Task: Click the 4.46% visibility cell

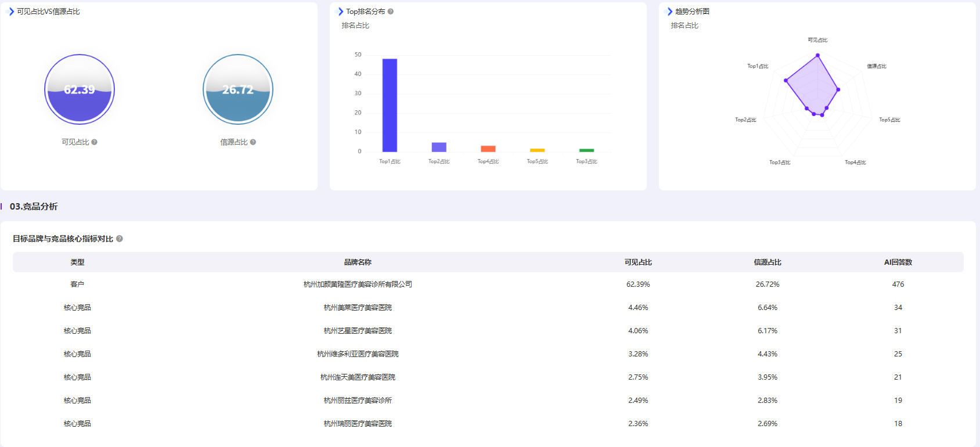Action: [x=638, y=308]
